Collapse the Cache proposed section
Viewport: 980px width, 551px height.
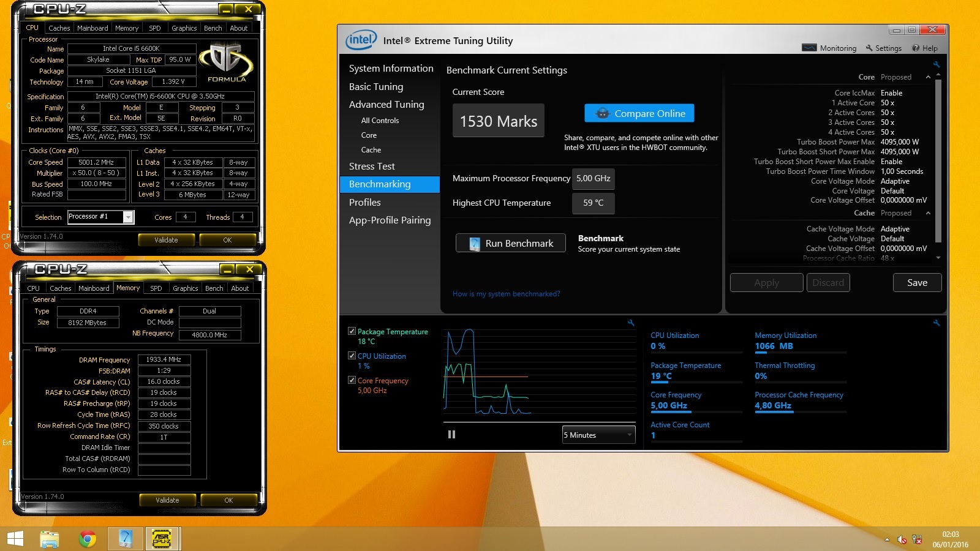tap(928, 213)
